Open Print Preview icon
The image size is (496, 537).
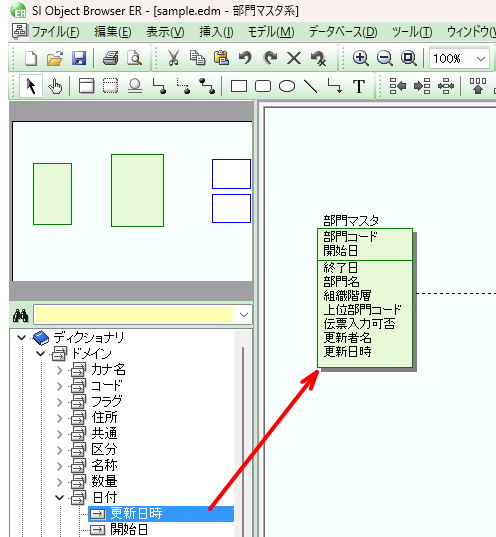point(134,58)
